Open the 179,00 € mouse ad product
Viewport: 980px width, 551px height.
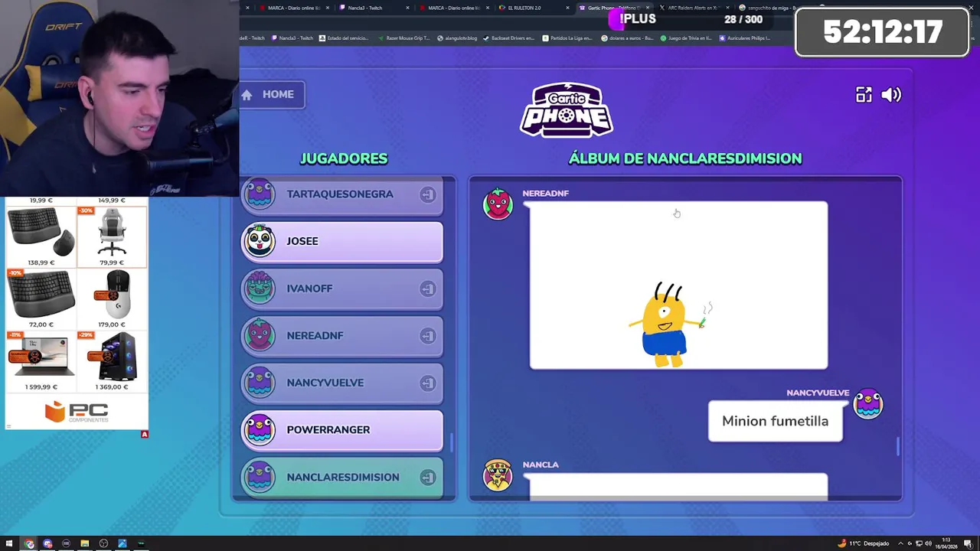tap(112, 298)
